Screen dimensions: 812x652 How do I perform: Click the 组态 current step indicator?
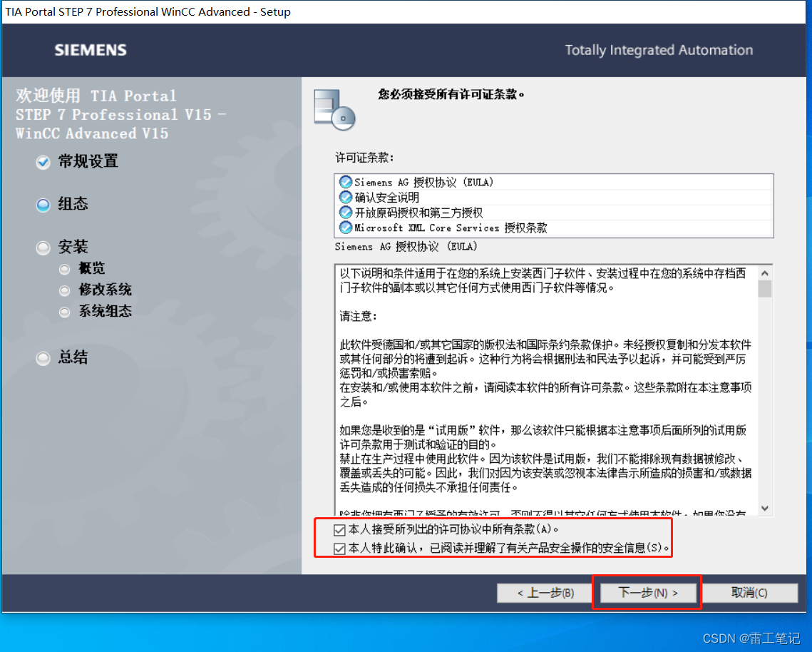point(43,205)
